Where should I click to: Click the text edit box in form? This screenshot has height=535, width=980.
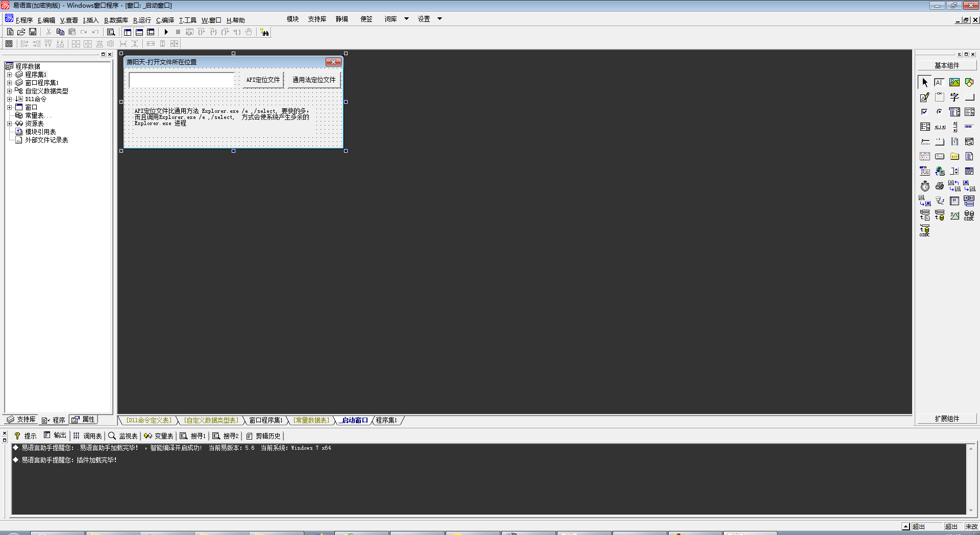(x=181, y=80)
